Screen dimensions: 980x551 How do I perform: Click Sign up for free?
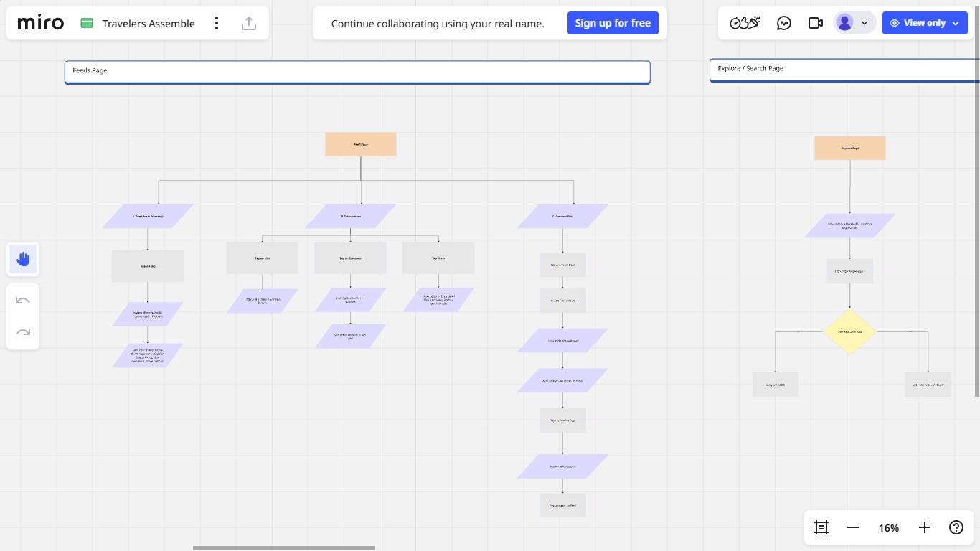coord(613,22)
